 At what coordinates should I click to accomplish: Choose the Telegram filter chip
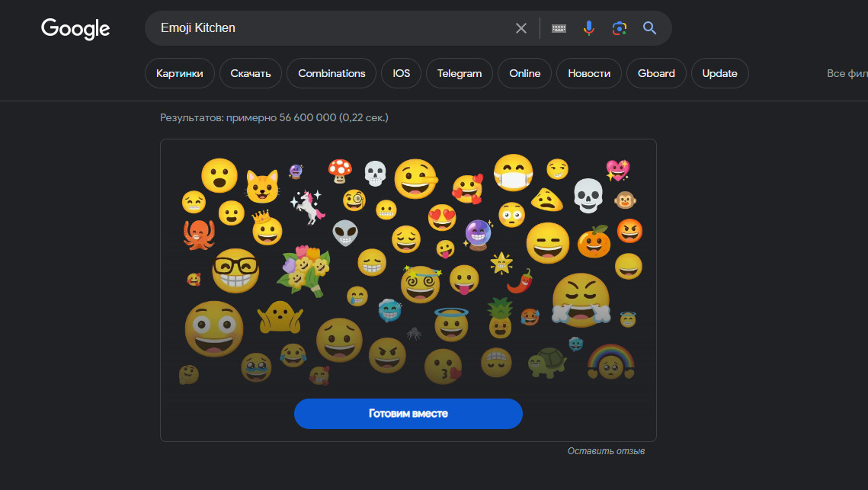click(x=460, y=74)
